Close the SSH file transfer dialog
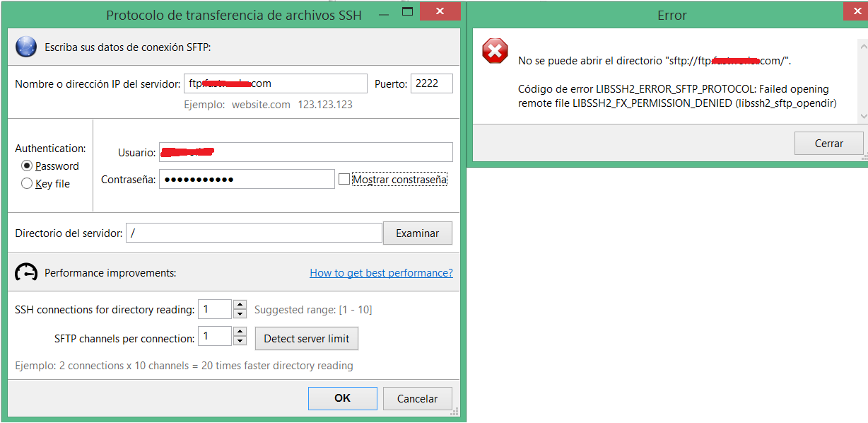 pyautogui.click(x=440, y=11)
